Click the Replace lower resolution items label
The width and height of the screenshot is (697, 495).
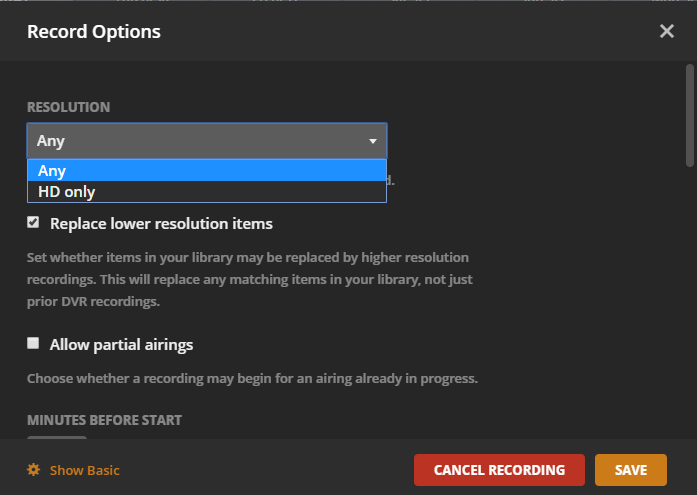coord(161,223)
